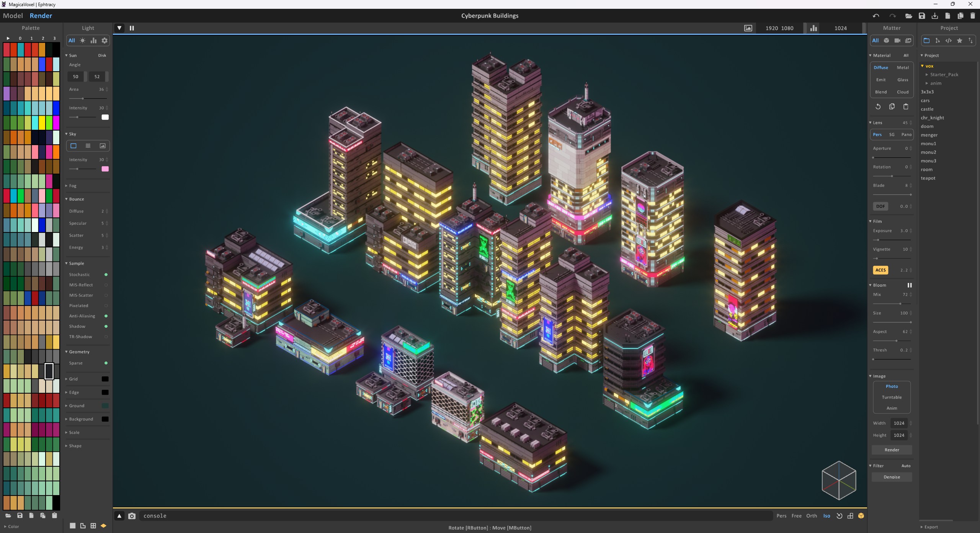Select the cube material icon in Matter panel

[886, 41]
